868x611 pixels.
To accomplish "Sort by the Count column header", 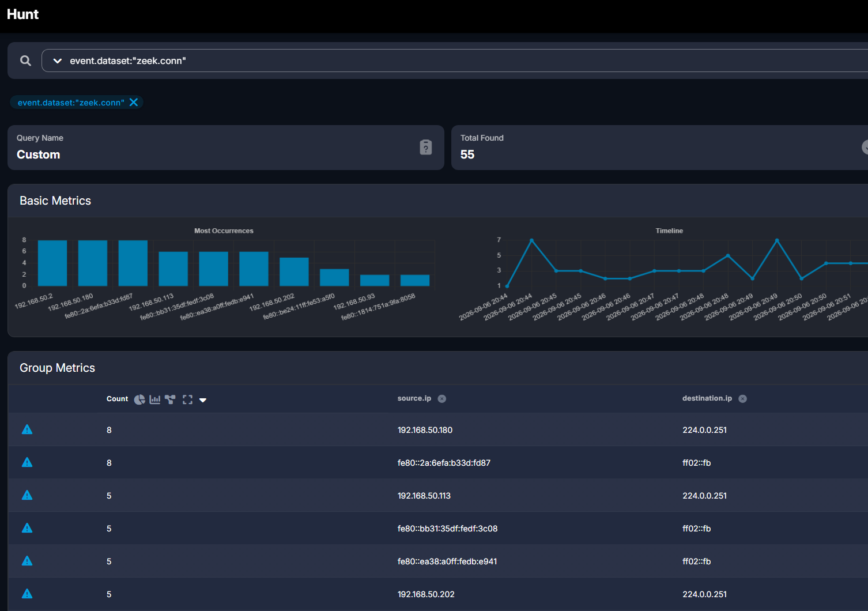I will tap(117, 399).
